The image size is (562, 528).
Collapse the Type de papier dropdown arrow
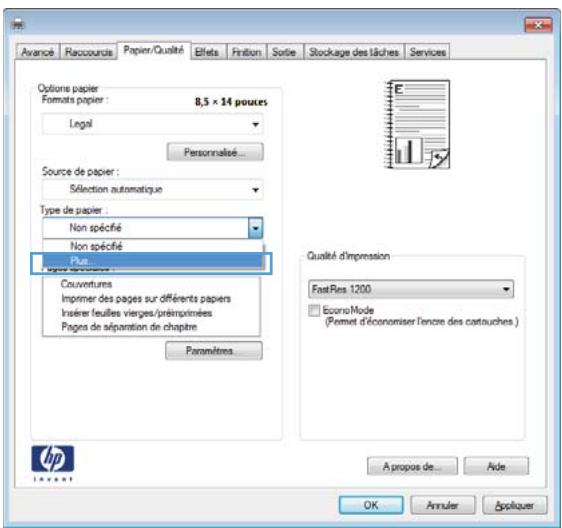(x=256, y=228)
